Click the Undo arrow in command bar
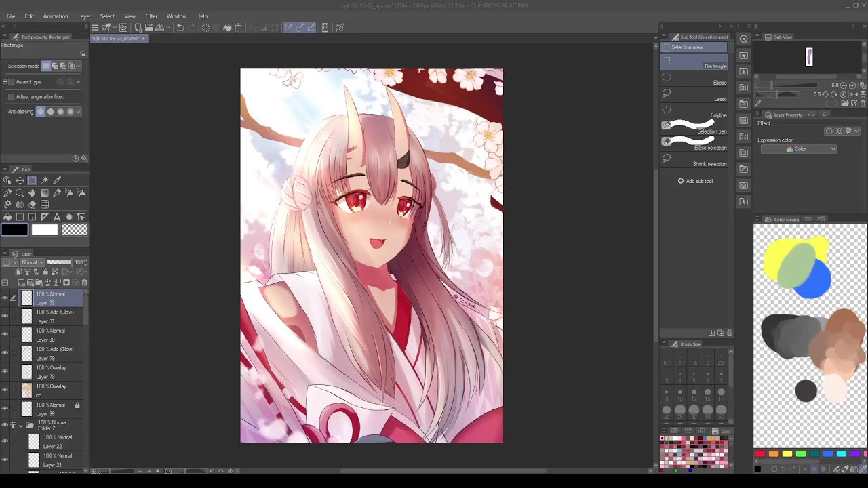 [x=180, y=27]
